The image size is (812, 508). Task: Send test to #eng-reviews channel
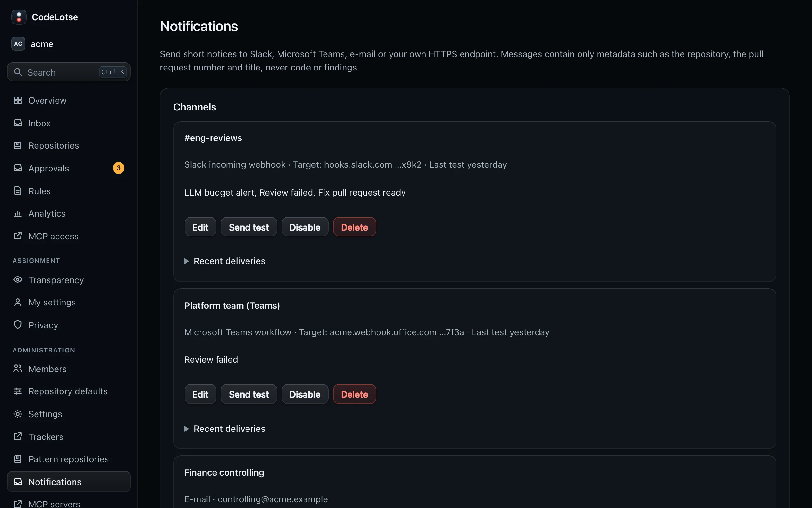point(249,227)
